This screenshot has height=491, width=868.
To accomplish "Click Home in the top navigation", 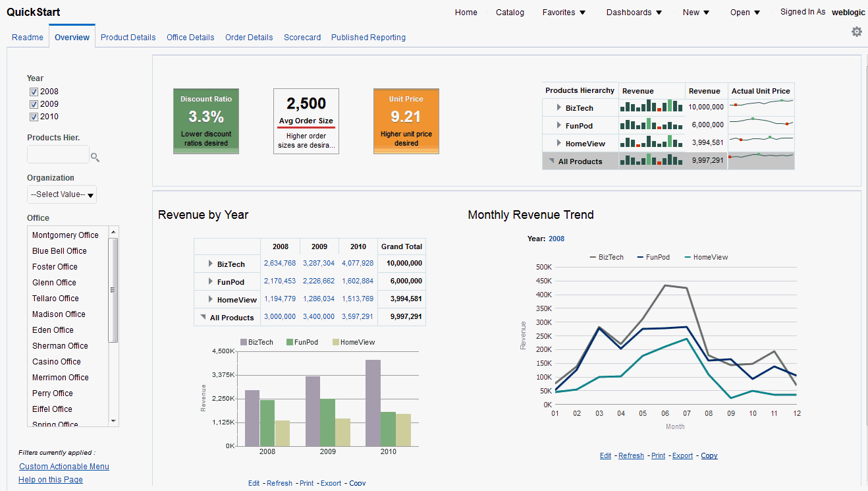I will pos(466,12).
